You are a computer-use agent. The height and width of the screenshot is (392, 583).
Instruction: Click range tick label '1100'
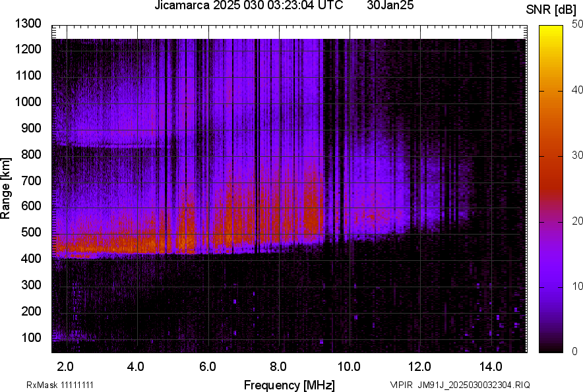pos(28,76)
